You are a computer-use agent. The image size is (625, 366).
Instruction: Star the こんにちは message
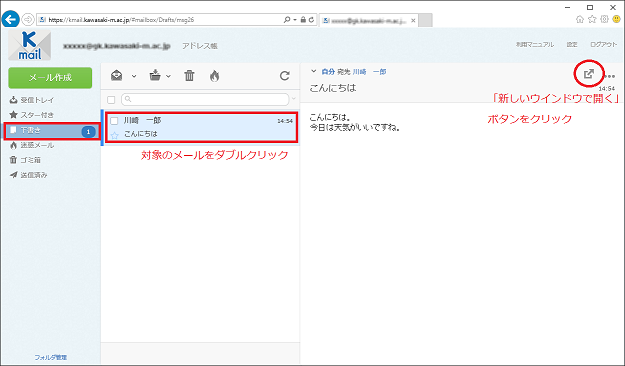(115, 136)
